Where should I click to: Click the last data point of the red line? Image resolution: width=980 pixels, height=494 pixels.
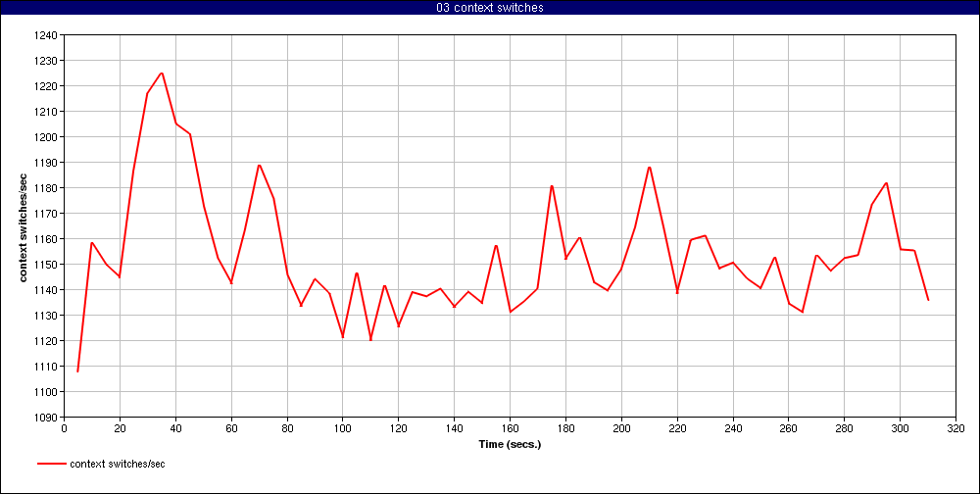(x=928, y=300)
